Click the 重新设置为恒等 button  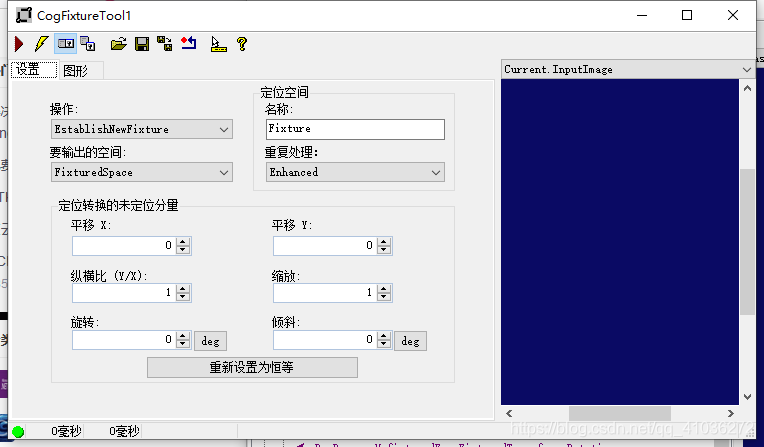pyautogui.click(x=252, y=367)
